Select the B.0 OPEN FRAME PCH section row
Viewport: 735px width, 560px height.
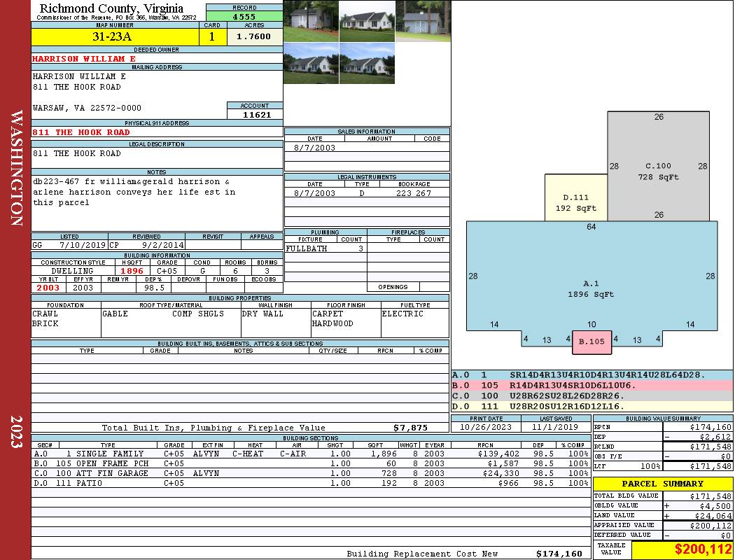[311, 463]
